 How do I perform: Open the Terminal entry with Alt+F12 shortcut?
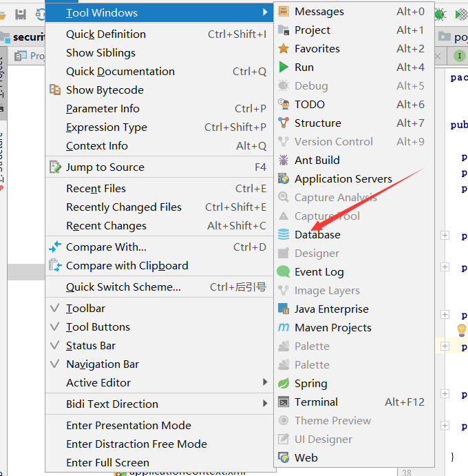[354, 402]
